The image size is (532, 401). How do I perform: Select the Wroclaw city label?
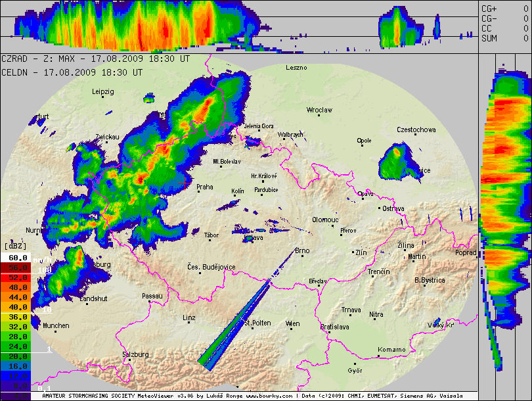(319, 110)
